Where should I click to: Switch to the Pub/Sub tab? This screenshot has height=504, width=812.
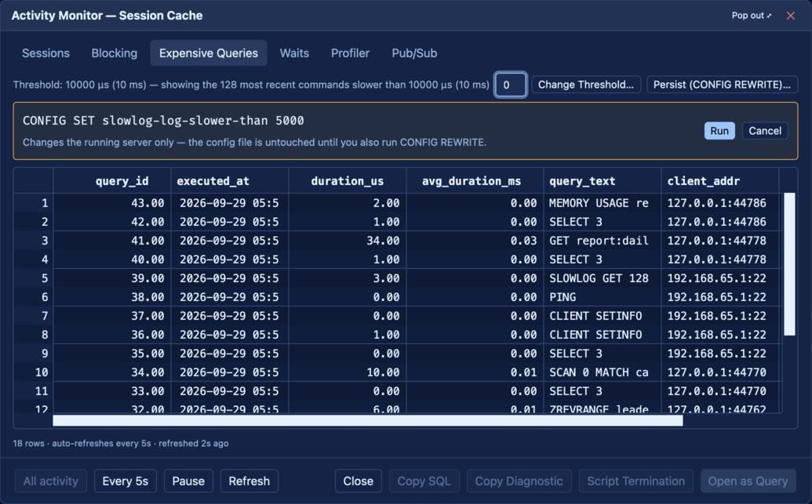pyautogui.click(x=414, y=53)
